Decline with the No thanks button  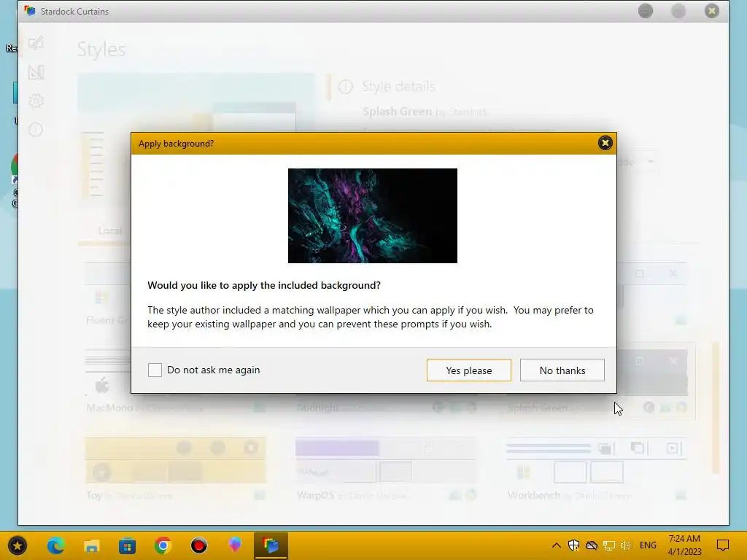point(562,370)
